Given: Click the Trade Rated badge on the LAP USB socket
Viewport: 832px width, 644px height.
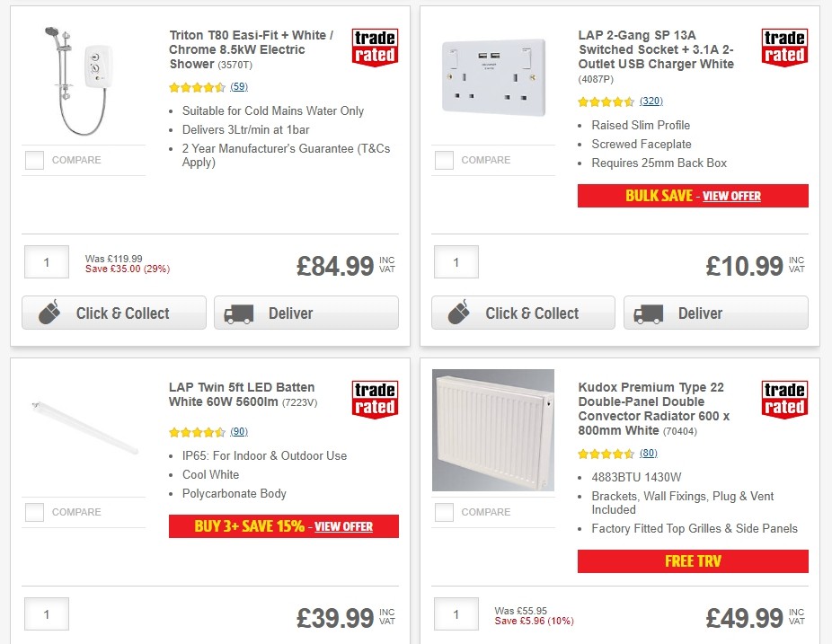Looking at the screenshot, I should (784, 45).
